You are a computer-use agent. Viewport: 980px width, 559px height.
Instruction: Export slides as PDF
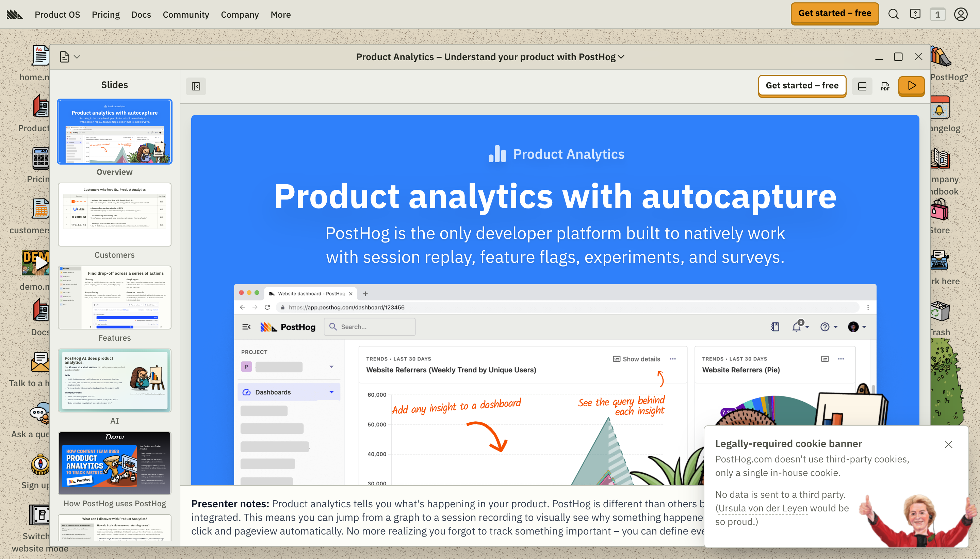(x=885, y=86)
